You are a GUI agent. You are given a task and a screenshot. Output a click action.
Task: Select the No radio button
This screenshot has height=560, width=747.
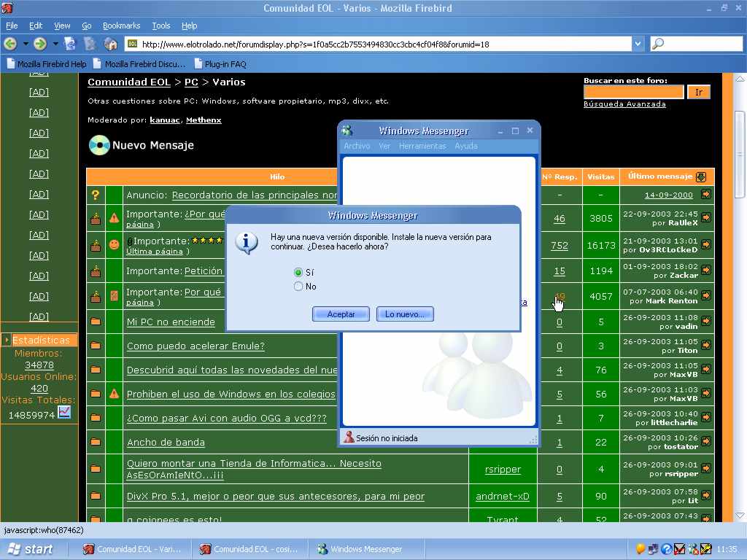point(298,286)
